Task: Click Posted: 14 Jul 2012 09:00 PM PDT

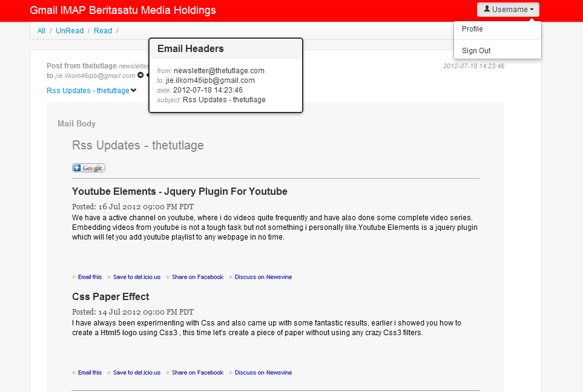Action: pos(133,312)
